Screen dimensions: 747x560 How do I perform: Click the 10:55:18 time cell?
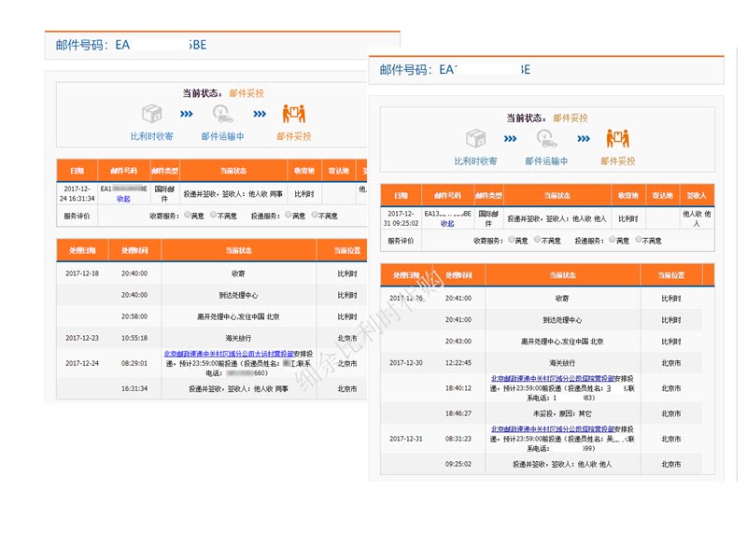(x=134, y=338)
